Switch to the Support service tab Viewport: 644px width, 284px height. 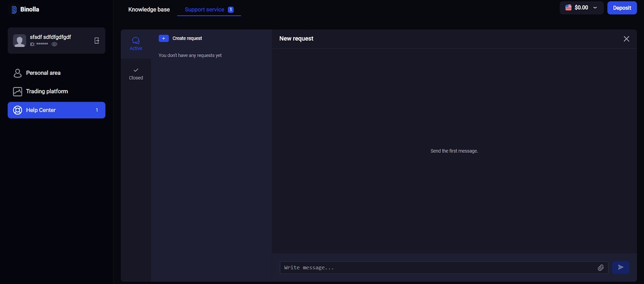(209, 9)
